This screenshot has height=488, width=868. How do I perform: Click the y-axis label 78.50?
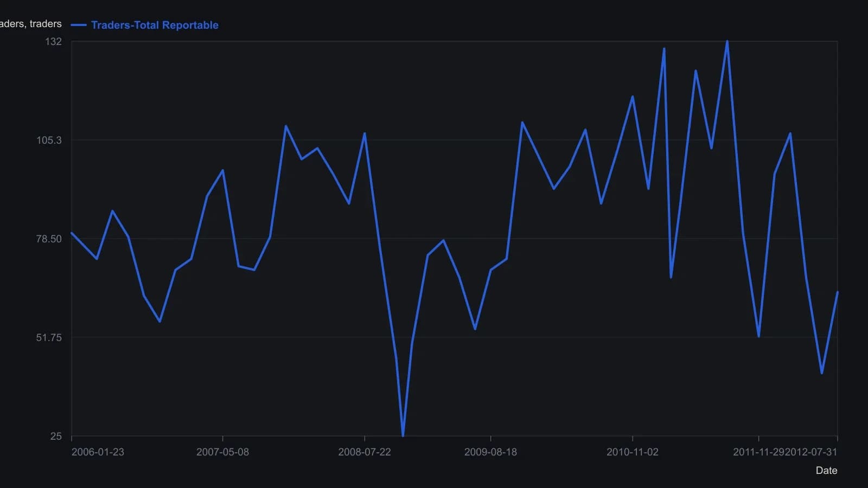[49, 239]
